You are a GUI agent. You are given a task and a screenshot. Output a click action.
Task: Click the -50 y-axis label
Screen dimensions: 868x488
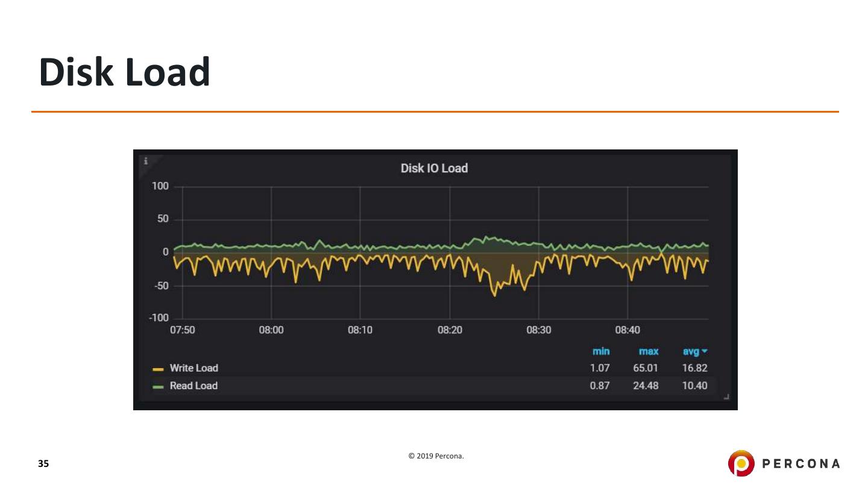coord(162,286)
